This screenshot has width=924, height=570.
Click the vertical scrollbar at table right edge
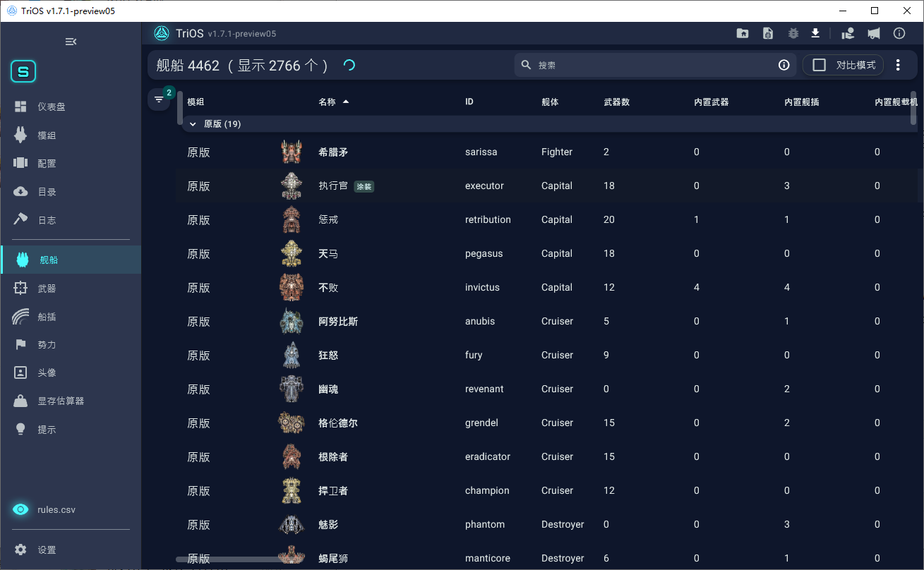pyautogui.click(x=913, y=108)
